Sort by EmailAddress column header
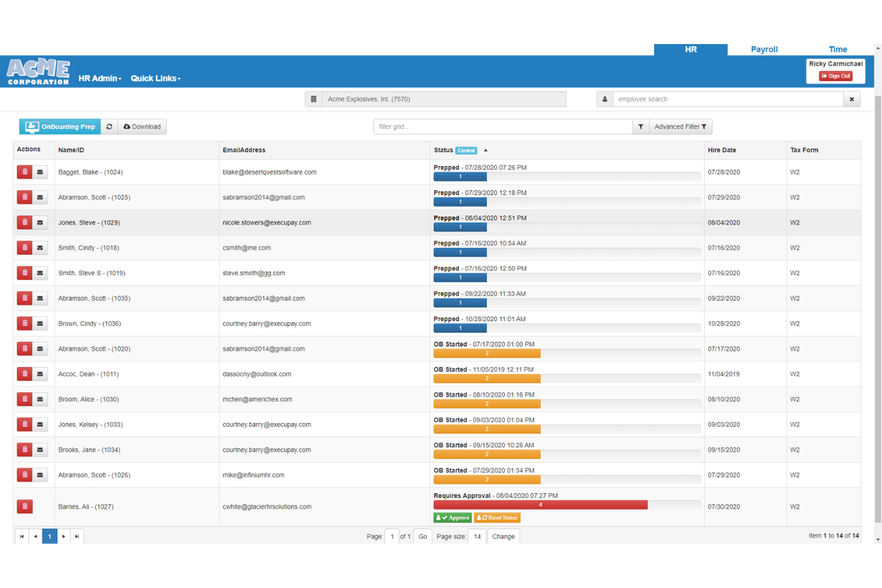Screen dimensions: 882x588 [244, 150]
